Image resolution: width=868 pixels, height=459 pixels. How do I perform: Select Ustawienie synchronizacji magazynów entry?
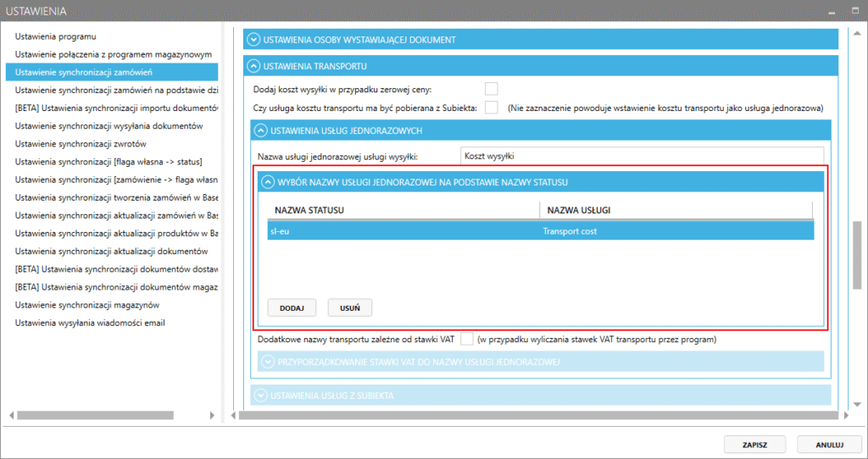click(88, 305)
